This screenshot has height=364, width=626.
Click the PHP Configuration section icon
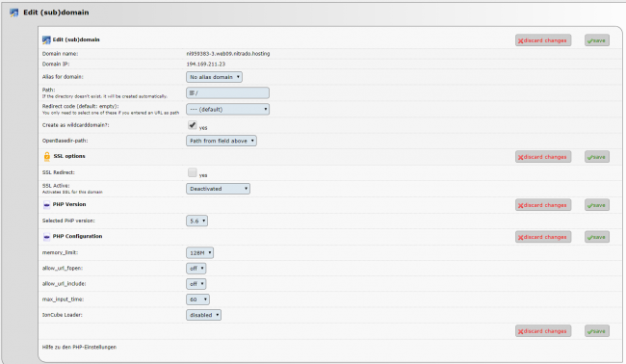click(47, 237)
